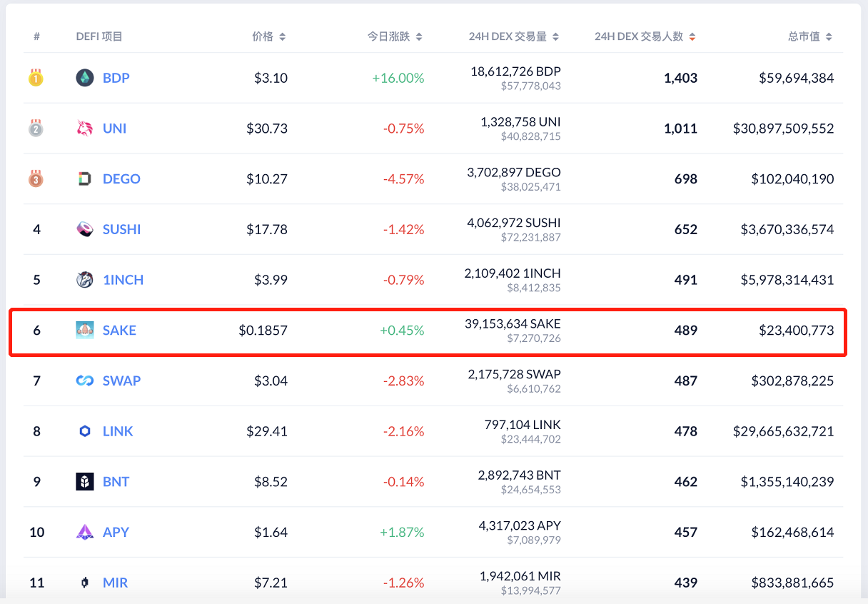
Task: Open the 1INCH project link
Action: point(123,280)
